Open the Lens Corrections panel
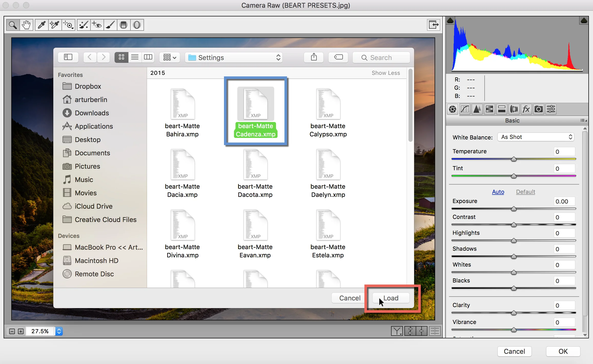 point(514,109)
